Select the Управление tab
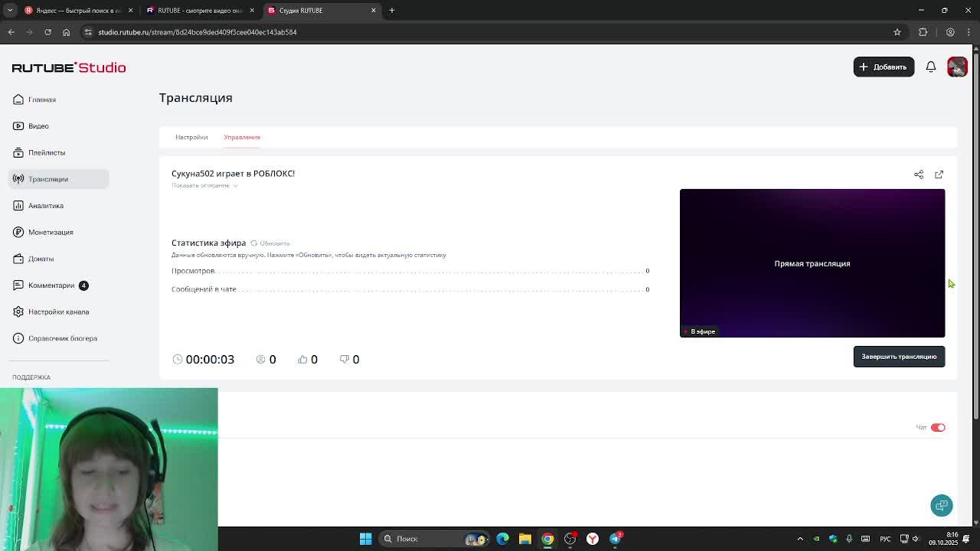Image resolution: width=980 pixels, height=551 pixels. pos(242,137)
